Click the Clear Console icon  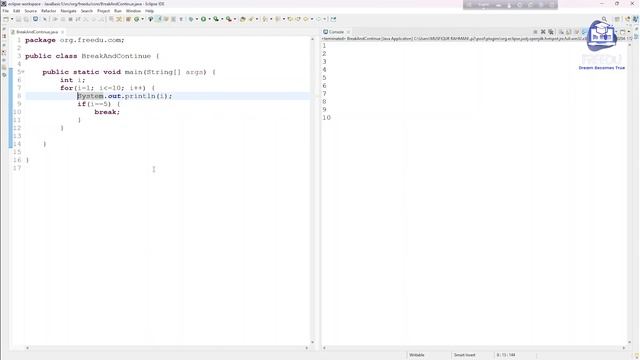[x=561, y=32]
